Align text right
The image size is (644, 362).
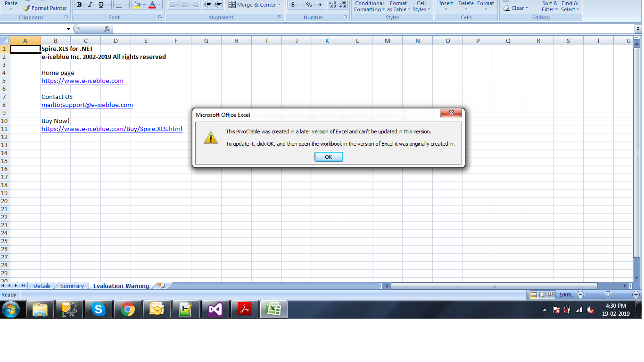195,5
